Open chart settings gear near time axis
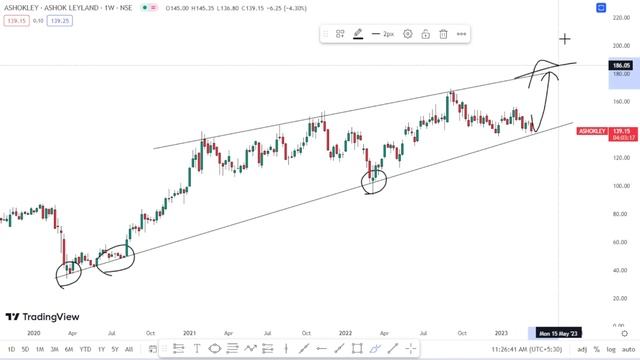 point(624,333)
